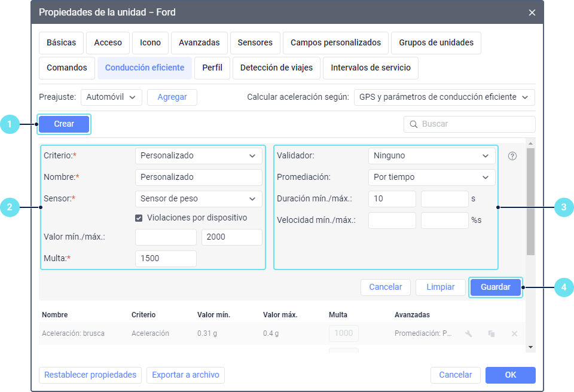Open the Criterio dropdown
574x392 pixels.
(x=199, y=155)
